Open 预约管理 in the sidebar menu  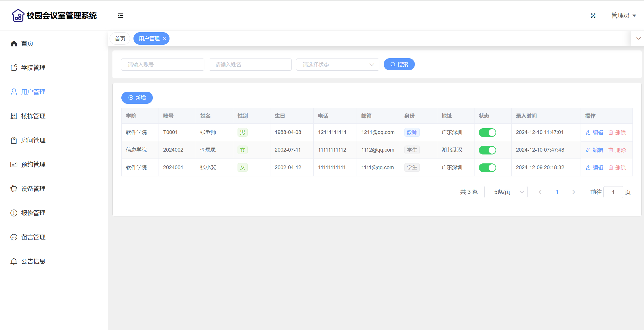[33, 164]
